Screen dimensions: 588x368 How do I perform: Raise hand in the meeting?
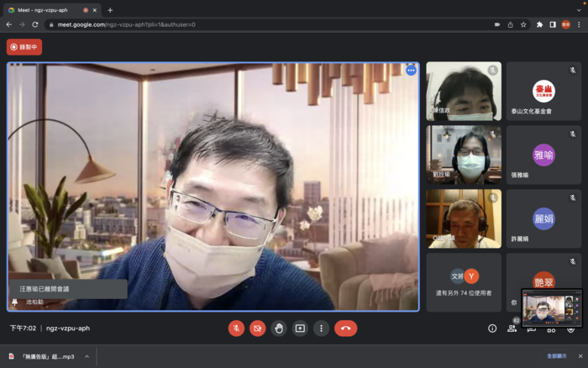pos(279,329)
